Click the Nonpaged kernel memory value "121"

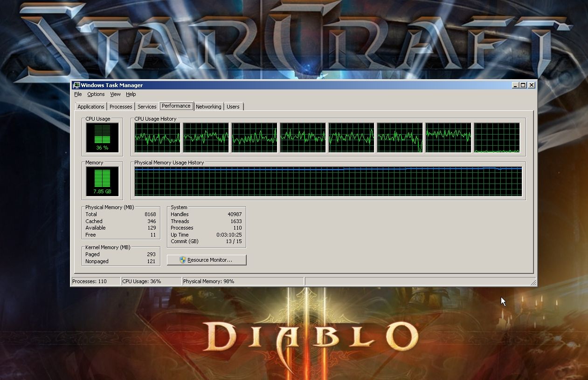(x=151, y=261)
